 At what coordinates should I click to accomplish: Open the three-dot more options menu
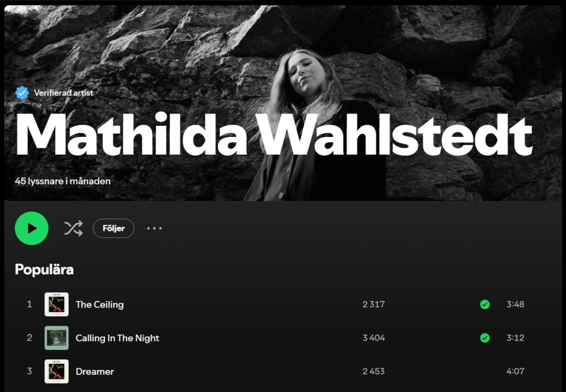(155, 228)
